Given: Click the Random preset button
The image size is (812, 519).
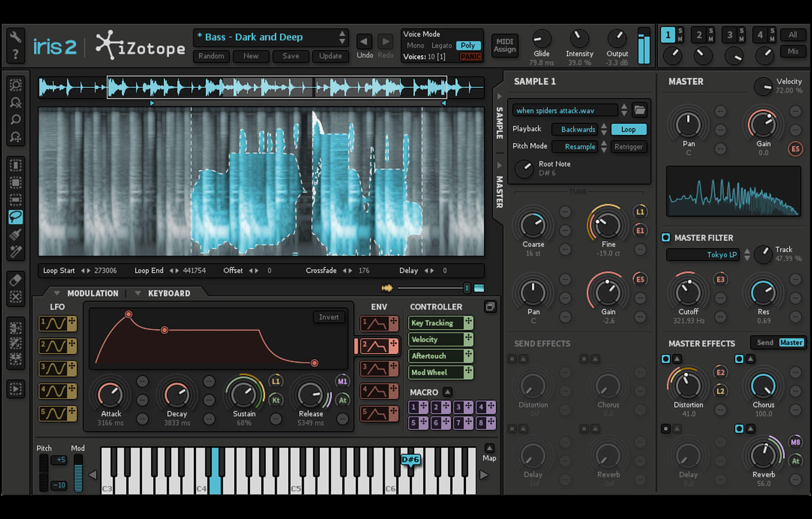Looking at the screenshot, I should pos(211,56).
